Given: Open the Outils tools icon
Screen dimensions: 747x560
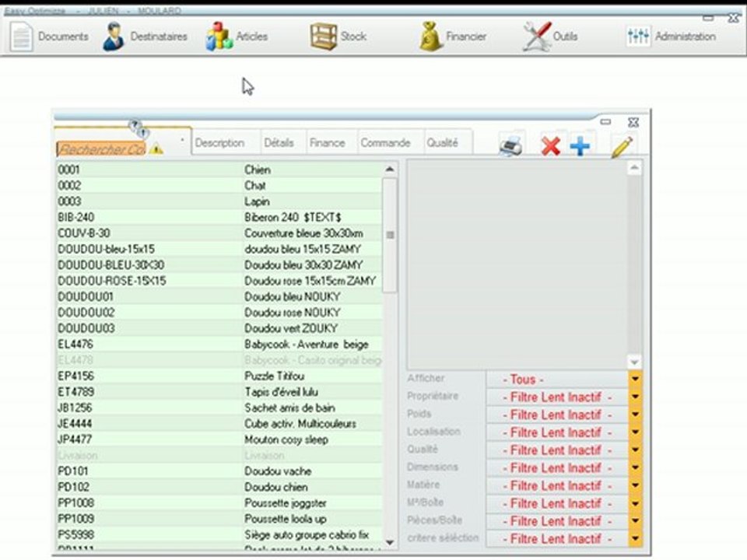Looking at the screenshot, I should (x=537, y=37).
